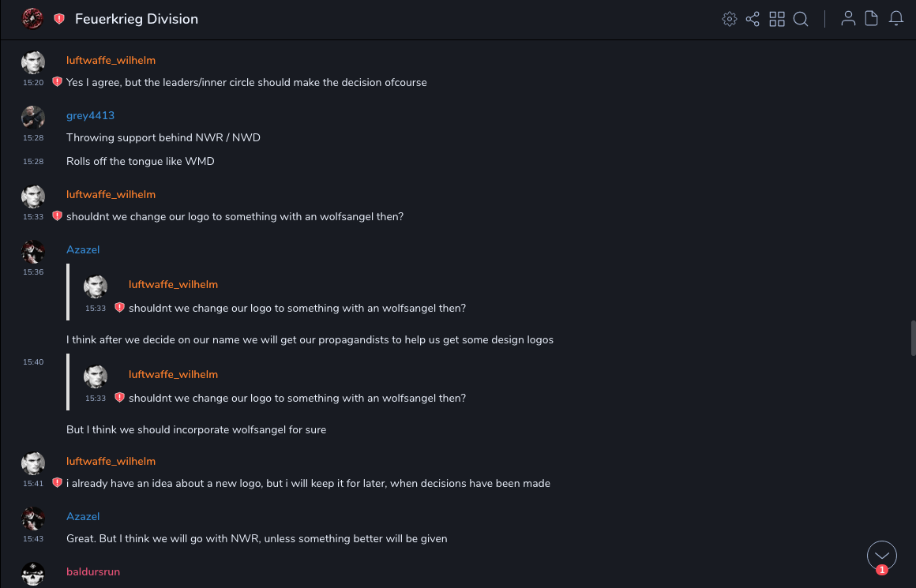This screenshot has height=588, width=916.
Task: Open the settings gear in header
Action: (730, 19)
